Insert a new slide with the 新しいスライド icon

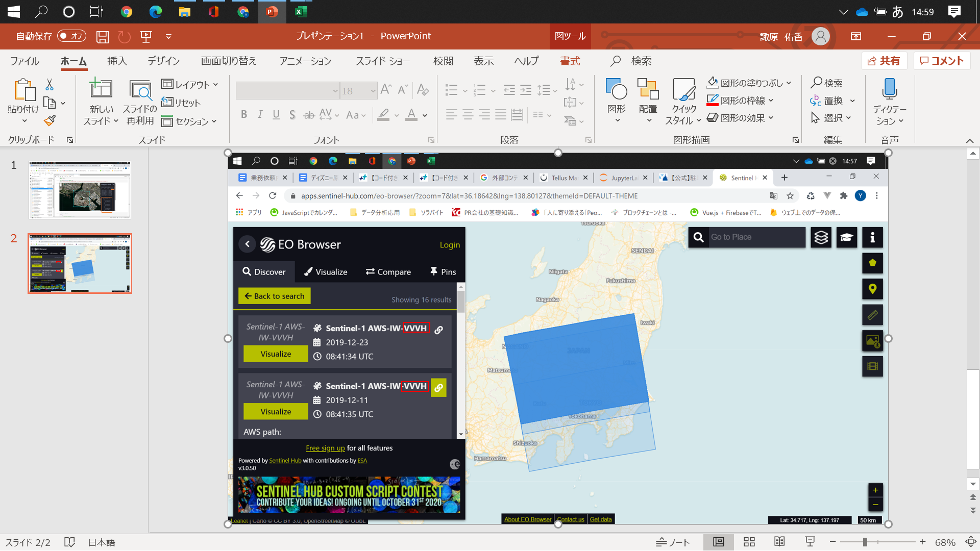[101, 88]
